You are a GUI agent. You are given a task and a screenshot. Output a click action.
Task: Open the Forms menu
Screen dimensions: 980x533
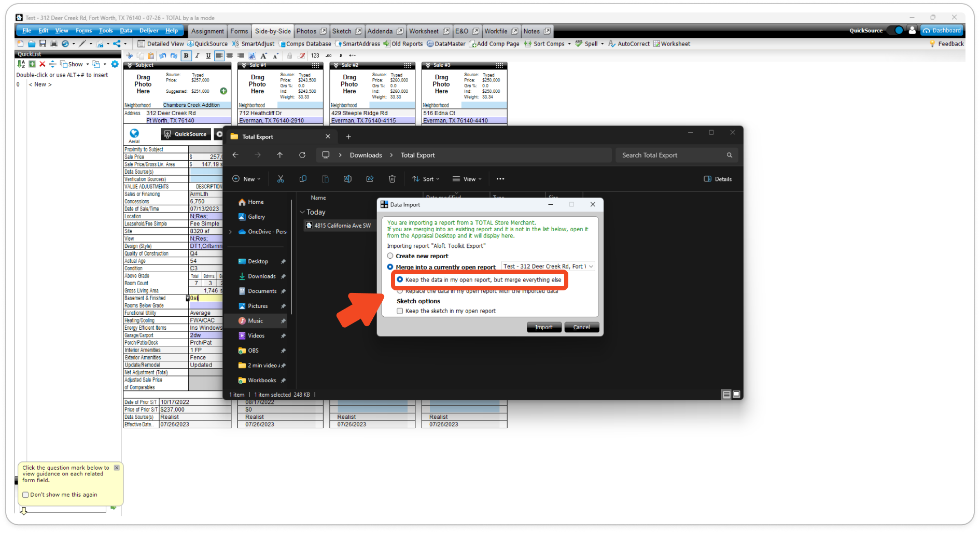pyautogui.click(x=83, y=31)
